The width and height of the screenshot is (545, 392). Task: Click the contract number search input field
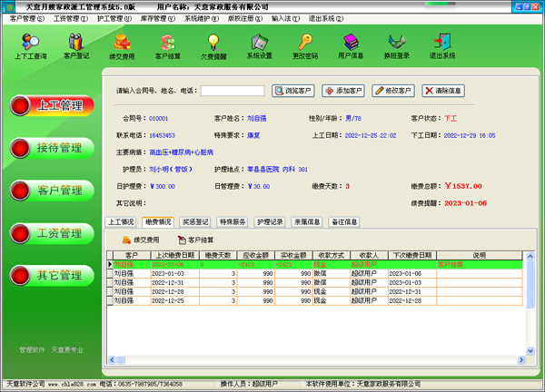(x=232, y=91)
